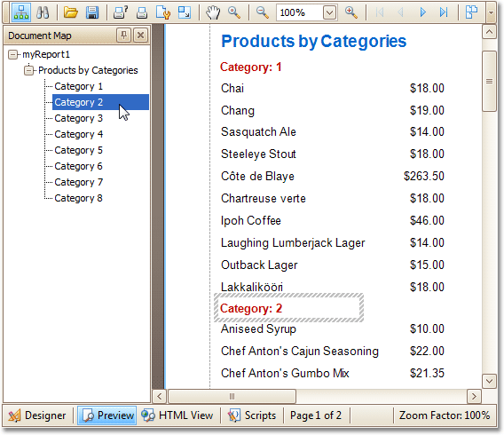Open the Print dialog icon with question mark

(121, 12)
